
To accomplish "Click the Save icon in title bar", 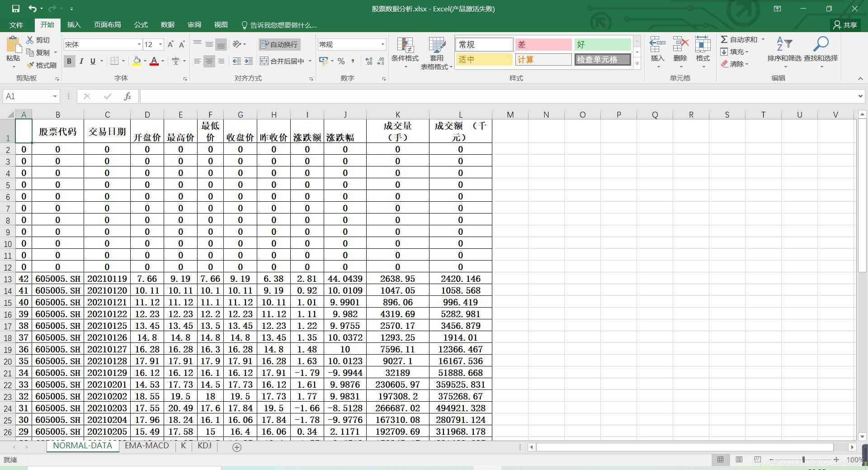I will (x=15, y=9).
